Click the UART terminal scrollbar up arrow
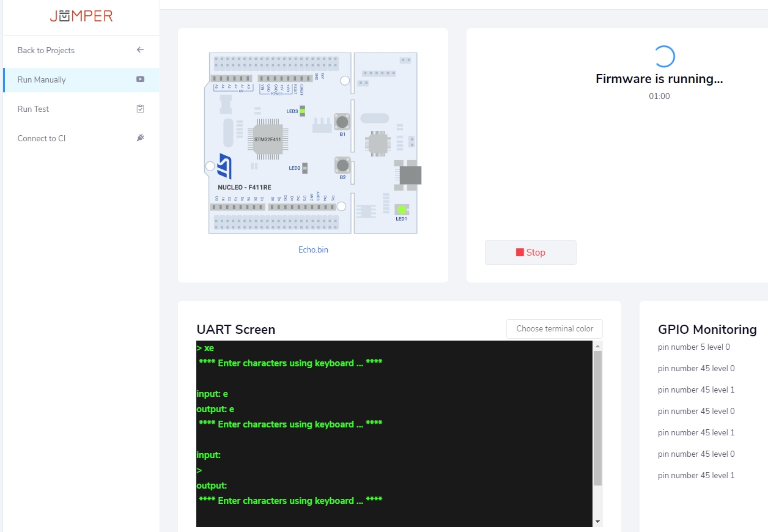The width and height of the screenshot is (768, 532). point(598,345)
